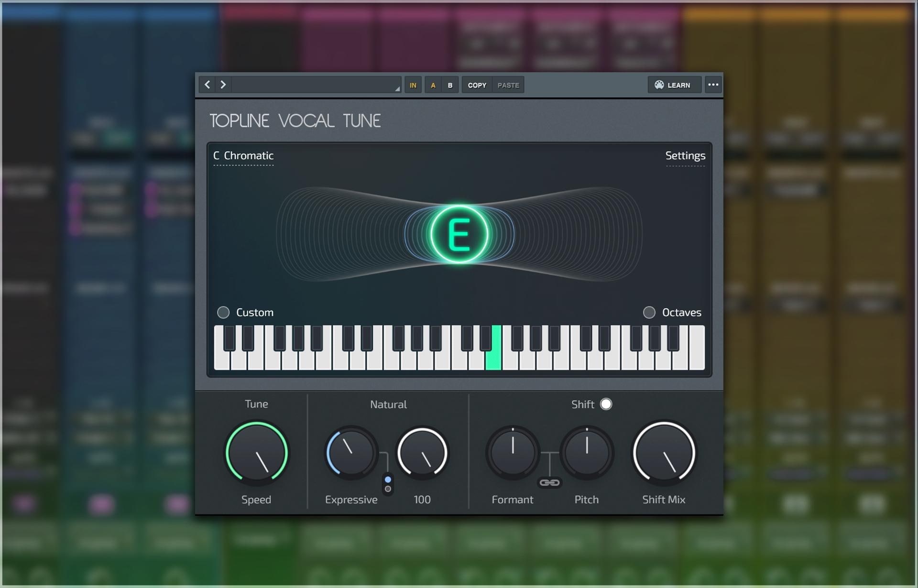Click the Tune Speed knob
This screenshot has height=588, width=918.
[257, 452]
